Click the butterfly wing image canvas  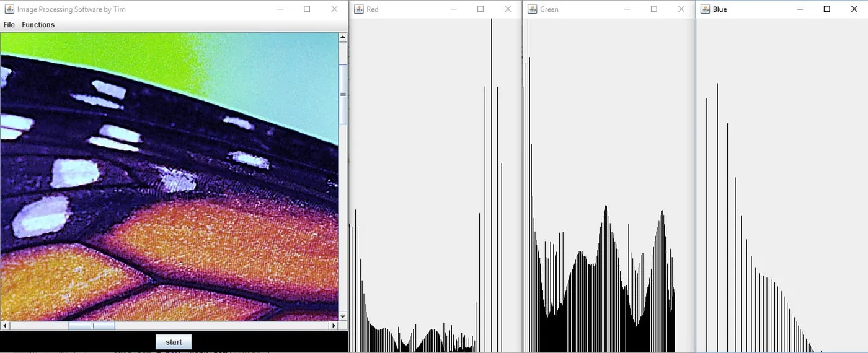tap(169, 176)
